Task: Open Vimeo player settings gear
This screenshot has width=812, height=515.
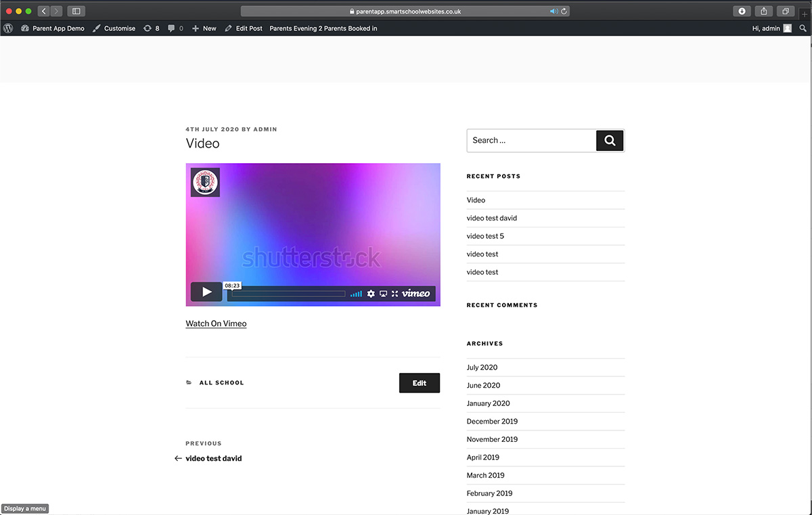Action: pos(371,294)
